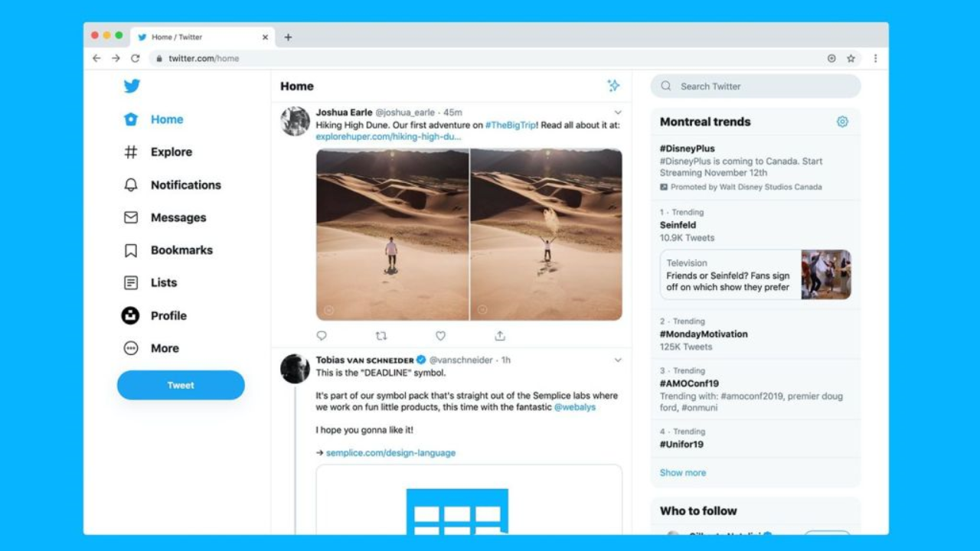The height and width of the screenshot is (551, 980).
Task: Close the Home / Twitter tab
Action: click(x=266, y=37)
